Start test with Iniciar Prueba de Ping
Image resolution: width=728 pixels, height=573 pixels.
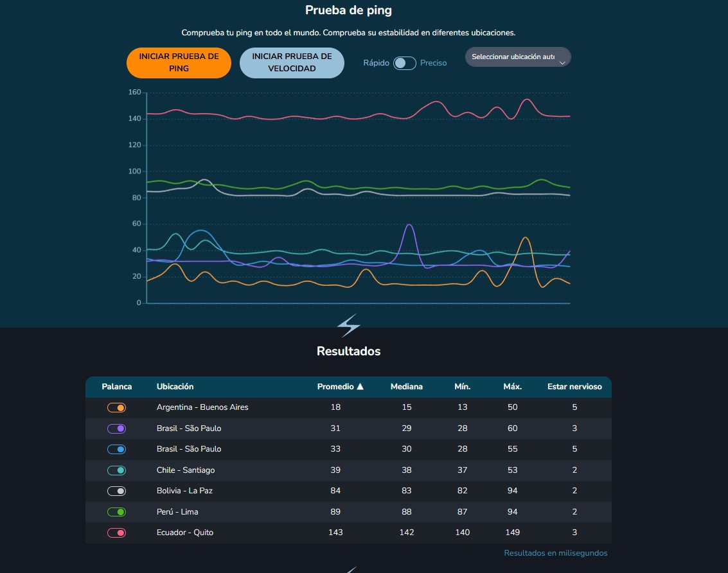pos(179,63)
